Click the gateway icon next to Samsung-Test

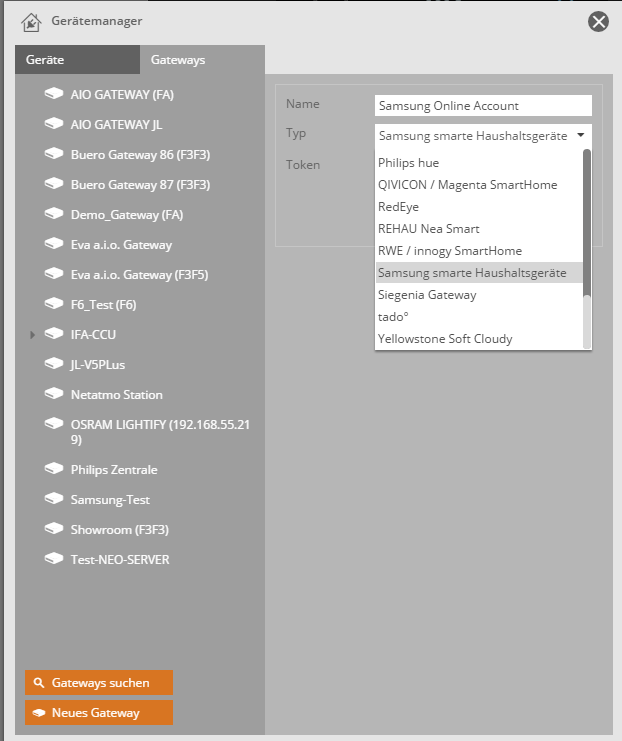coord(54,499)
